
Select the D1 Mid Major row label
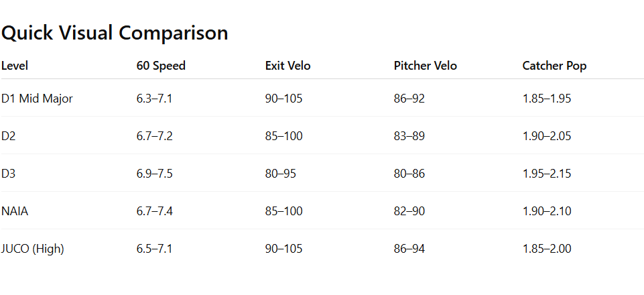pyautogui.click(x=37, y=99)
